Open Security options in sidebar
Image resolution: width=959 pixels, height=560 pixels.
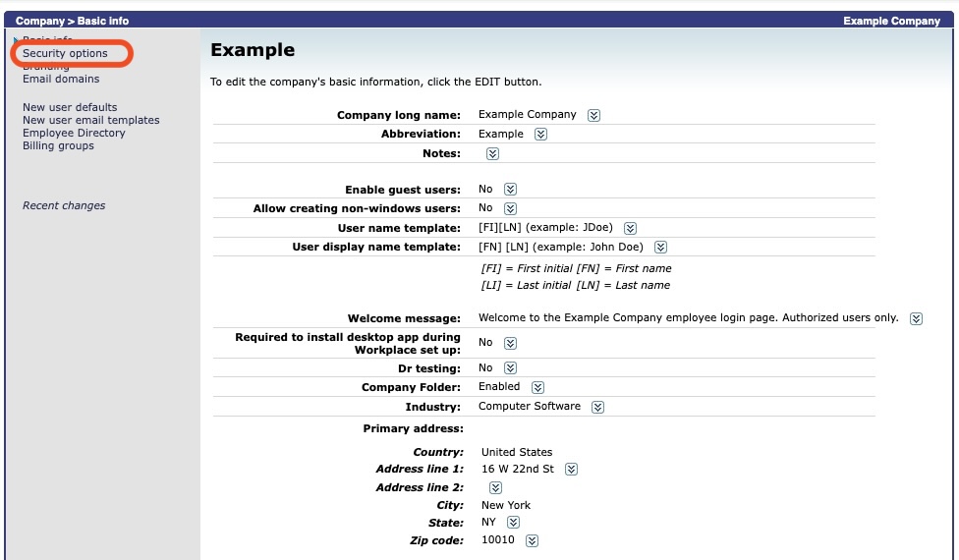65,53
